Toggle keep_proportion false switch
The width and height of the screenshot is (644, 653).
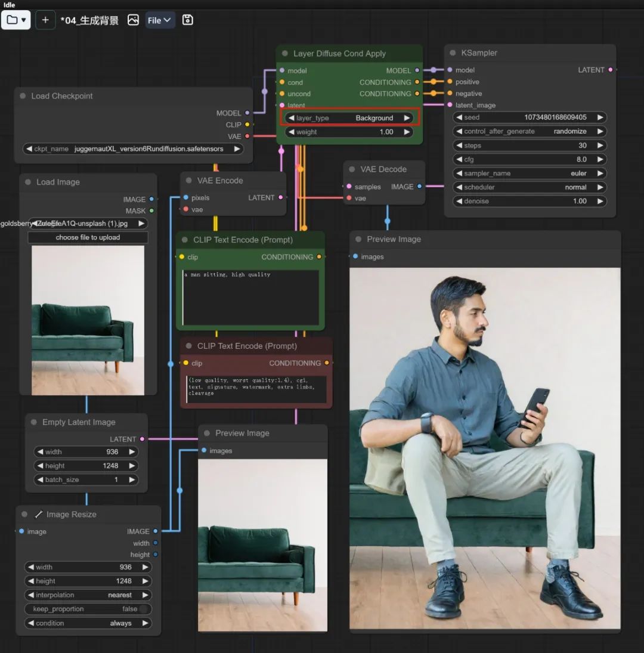(x=88, y=609)
